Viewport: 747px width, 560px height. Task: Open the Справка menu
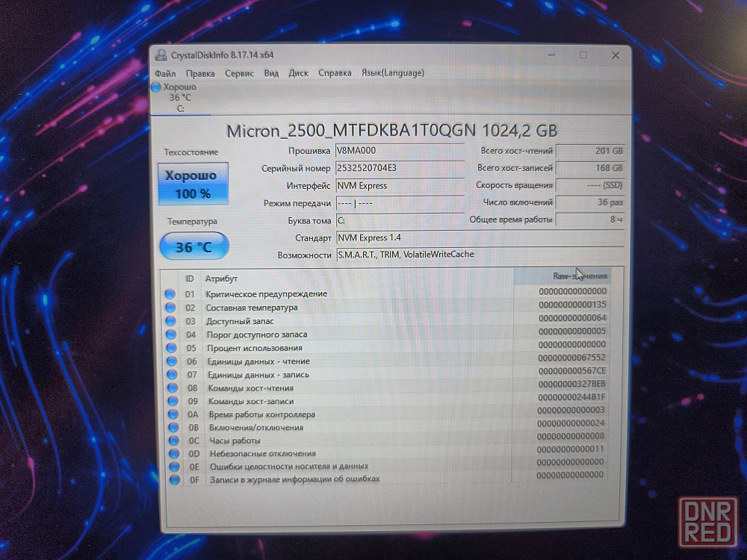point(335,73)
